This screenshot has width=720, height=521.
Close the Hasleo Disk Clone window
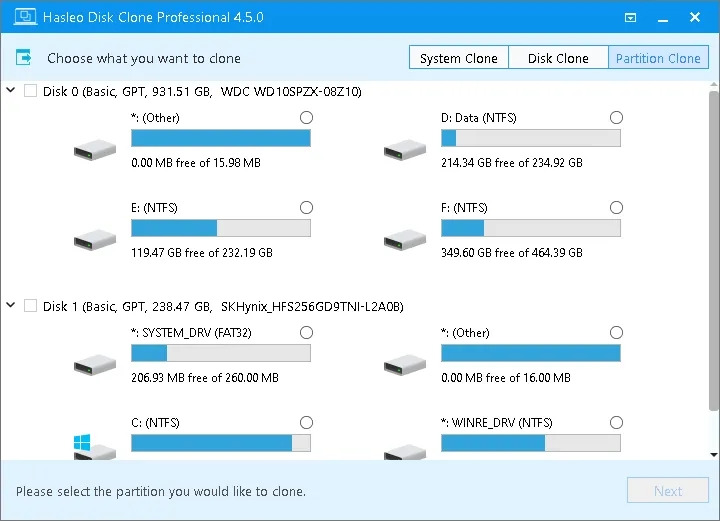pos(695,17)
